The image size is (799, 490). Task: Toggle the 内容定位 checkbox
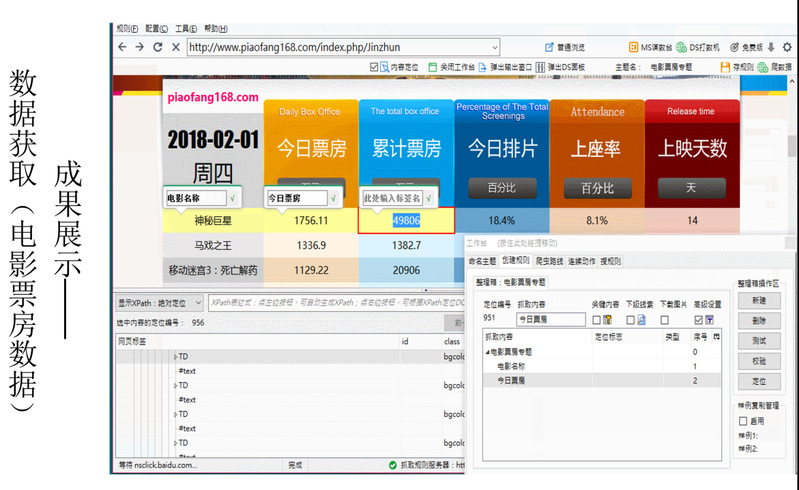375,67
